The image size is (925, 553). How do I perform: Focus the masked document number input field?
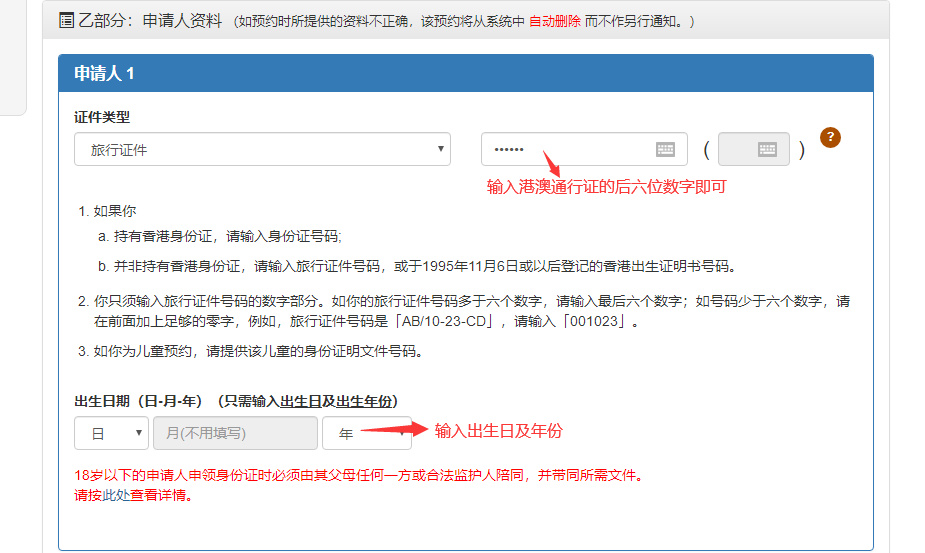point(565,149)
